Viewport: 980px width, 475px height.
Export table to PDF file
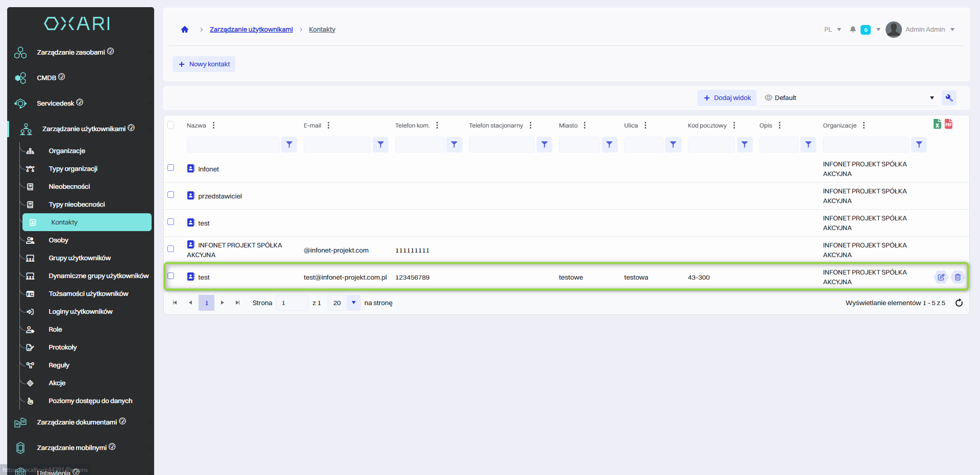pyautogui.click(x=948, y=124)
